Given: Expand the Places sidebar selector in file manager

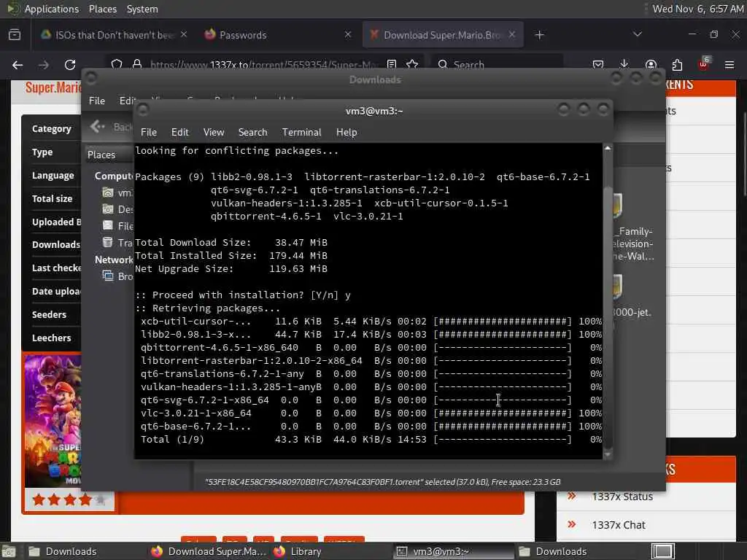Looking at the screenshot, I should [x=109, y=155].
